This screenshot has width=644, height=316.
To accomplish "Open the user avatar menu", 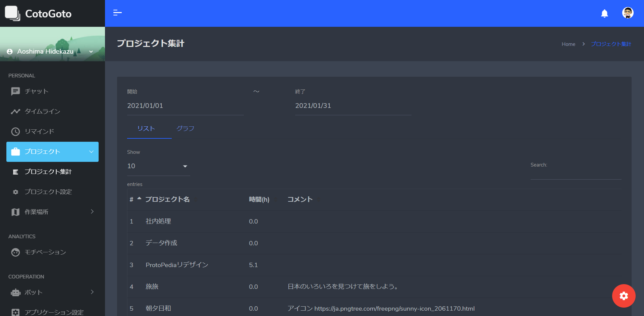I will [x=628, y=13].
